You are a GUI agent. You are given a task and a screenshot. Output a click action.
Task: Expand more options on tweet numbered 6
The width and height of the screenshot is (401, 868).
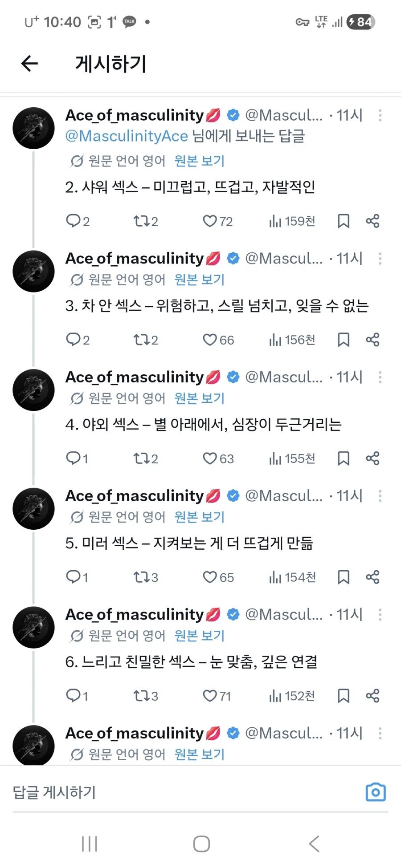point(380,615)
